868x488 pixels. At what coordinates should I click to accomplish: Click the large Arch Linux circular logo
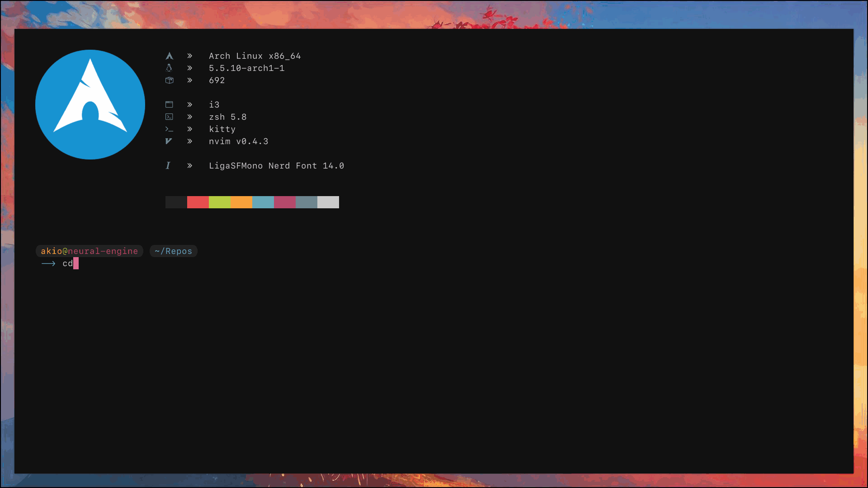click(90, 104)
